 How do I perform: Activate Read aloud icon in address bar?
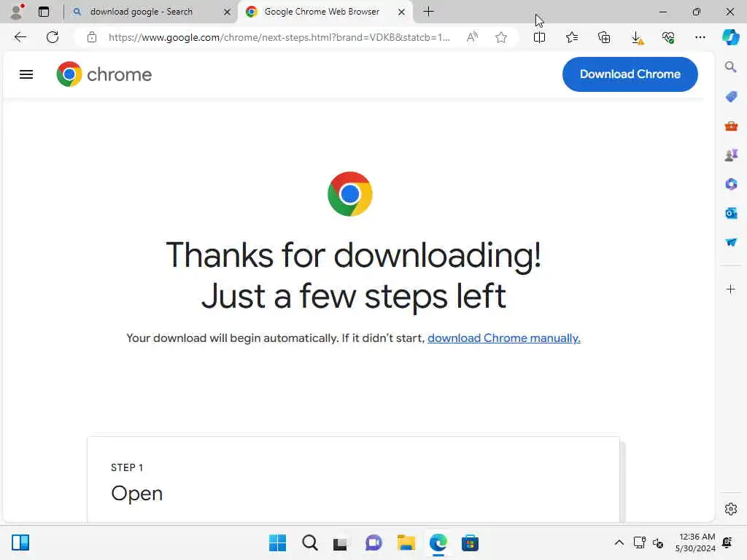tap(472, 37)
